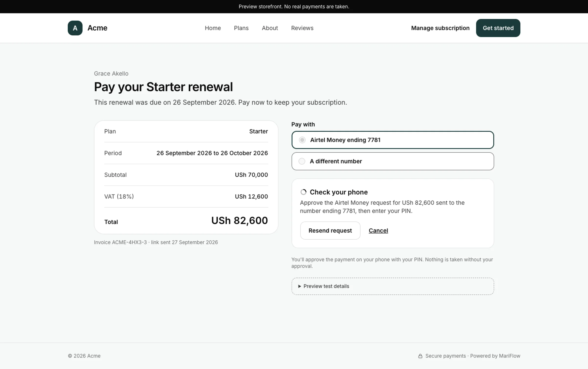Click Secure payments Powered by MariFlow text

tap(473, 356)
